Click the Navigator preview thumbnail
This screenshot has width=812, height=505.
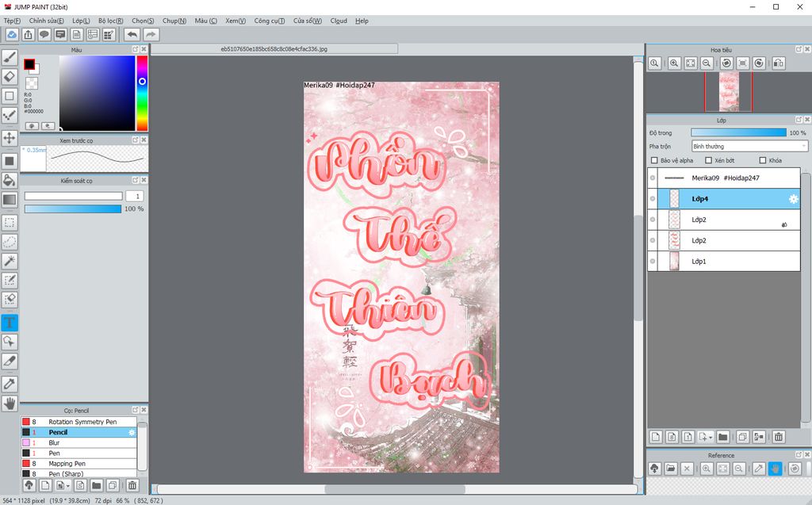728,92
